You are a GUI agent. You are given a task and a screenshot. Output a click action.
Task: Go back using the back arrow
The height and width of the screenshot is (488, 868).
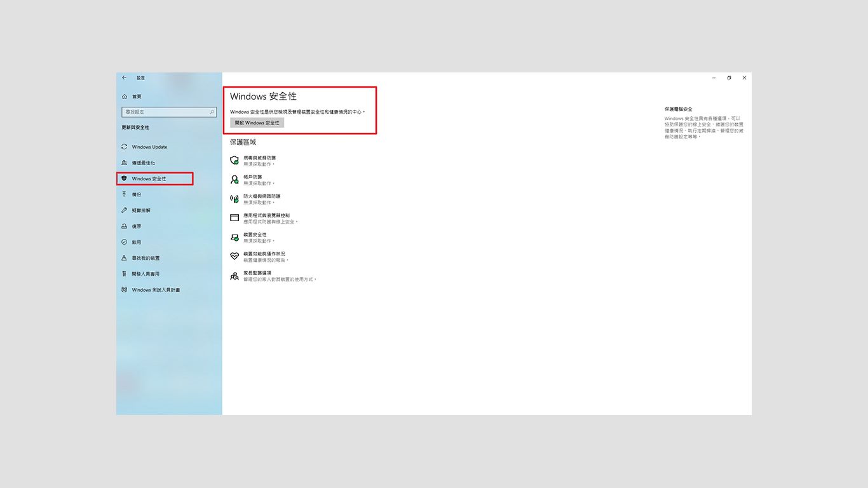[x=124, y=78]
